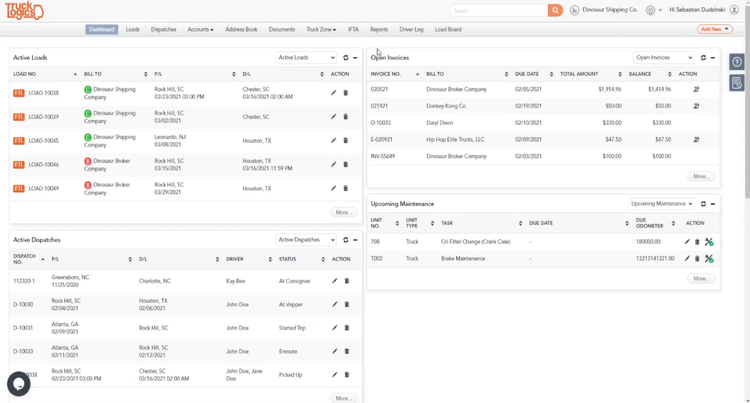Collapse the Upcoming Maintenance panel

[x=713, y=204]
